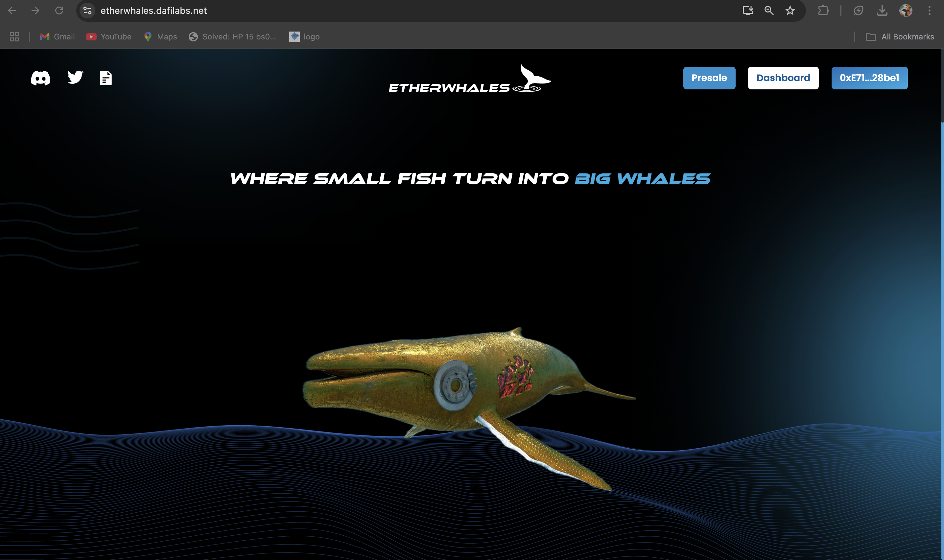Open 'Solved: HP 15 bs0...' bookmark
Image resolution: width=944 pixels, height=560 pixels.
click(x=232, y=36)
